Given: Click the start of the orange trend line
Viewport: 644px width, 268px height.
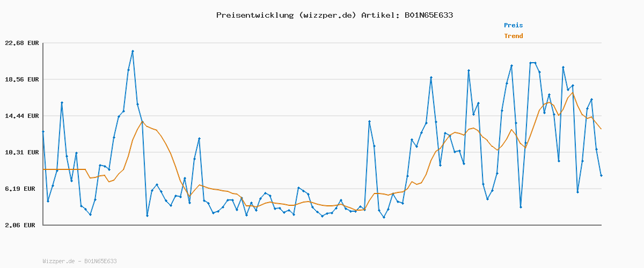Looking at the screenshot, I should [x=43, y=169].
